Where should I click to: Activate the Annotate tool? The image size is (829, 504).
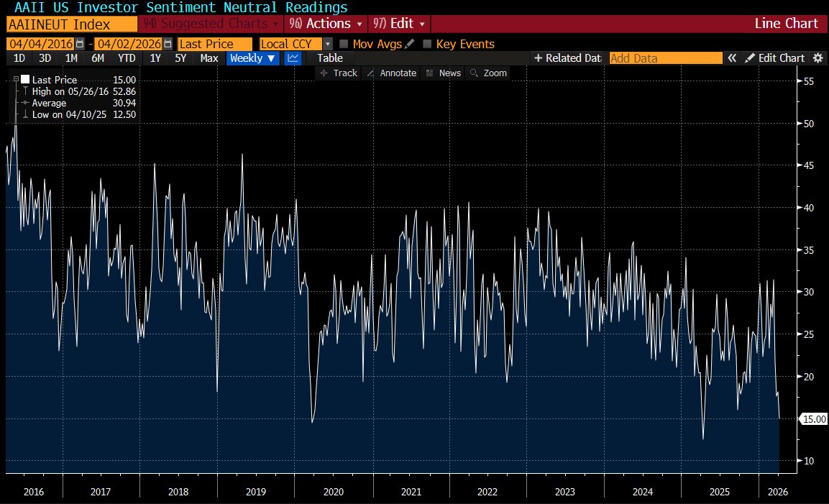tap(392, 73)
